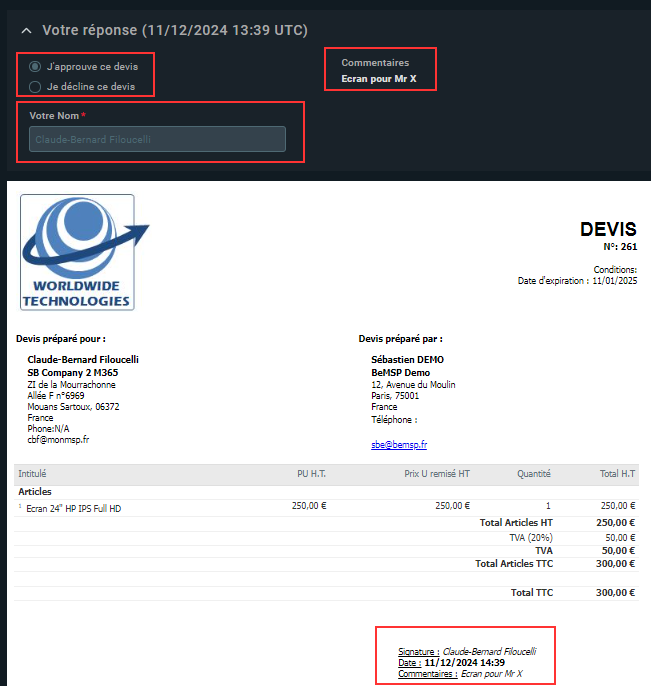Viewport: 651px width, 686px height.
Task: Click the Intitulé column header
Action: (32, 474)
